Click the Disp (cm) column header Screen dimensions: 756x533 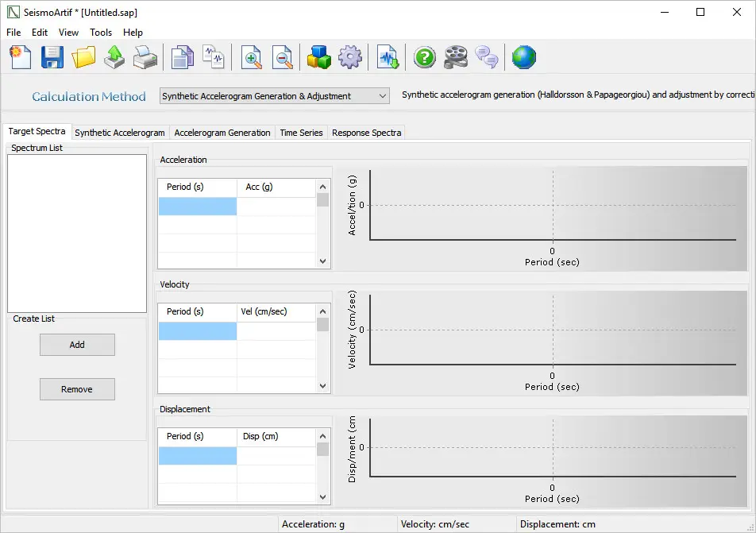(275, 436)
